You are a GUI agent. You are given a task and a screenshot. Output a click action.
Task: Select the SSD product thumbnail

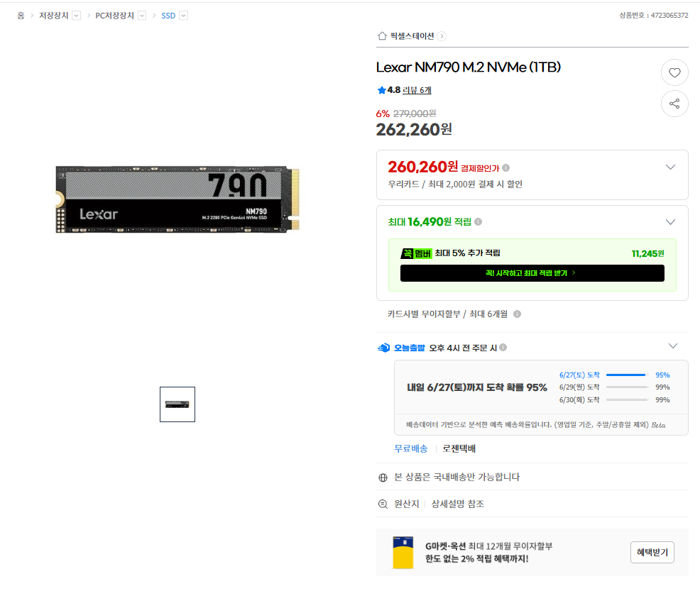pos(177,404)
